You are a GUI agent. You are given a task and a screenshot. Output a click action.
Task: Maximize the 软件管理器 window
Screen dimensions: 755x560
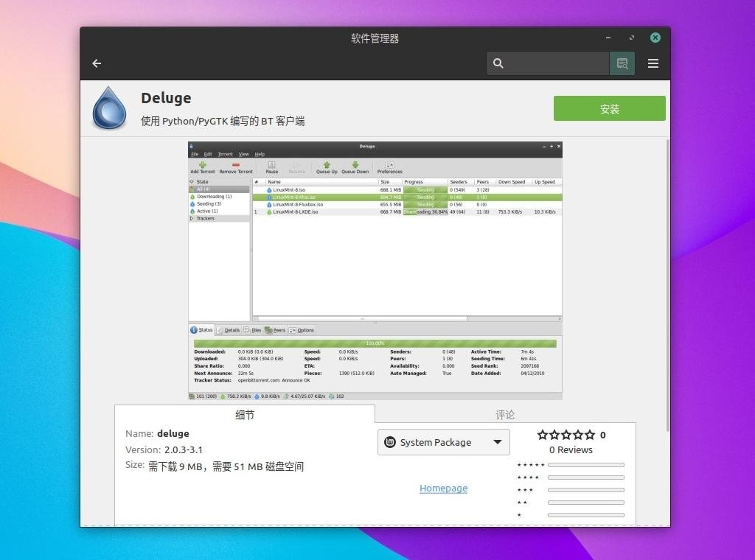[632, 38]
